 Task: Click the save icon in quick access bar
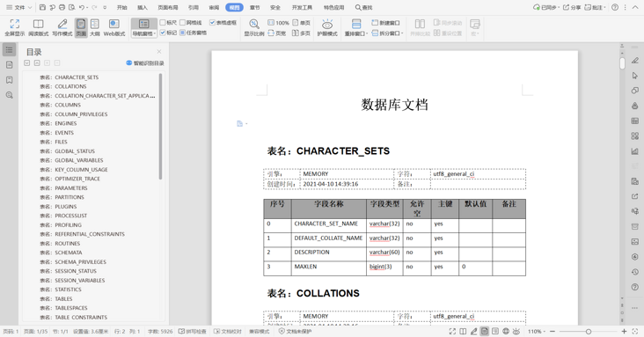click(x=42, y=7)
